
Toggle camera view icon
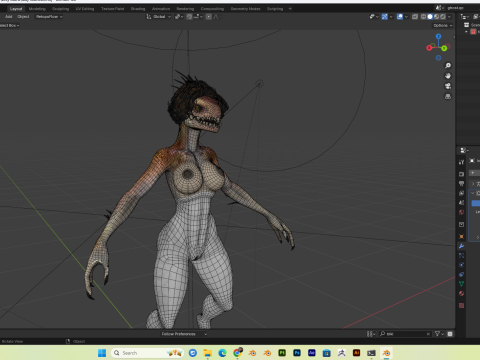pyautogui.click(x=448, y=86)
